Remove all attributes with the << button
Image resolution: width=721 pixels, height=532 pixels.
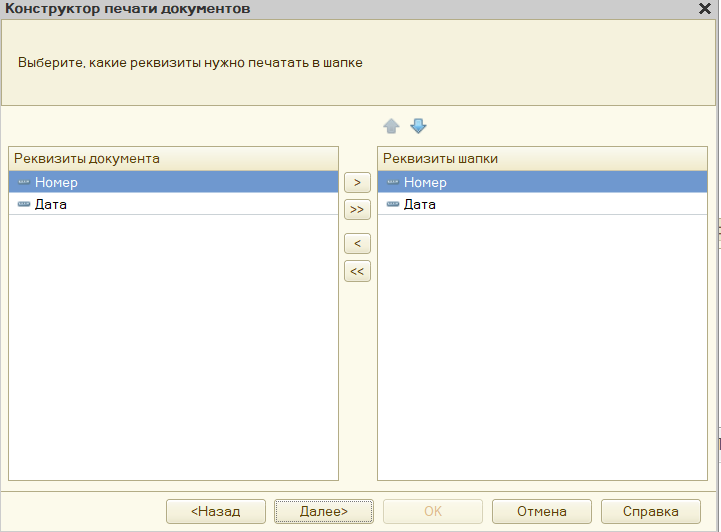[357, 271]
